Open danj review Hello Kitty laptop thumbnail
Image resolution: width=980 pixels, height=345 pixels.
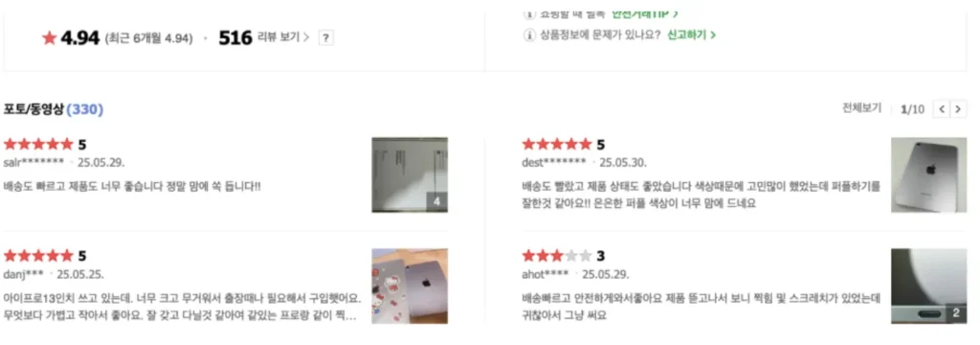(x=410, y=286)
